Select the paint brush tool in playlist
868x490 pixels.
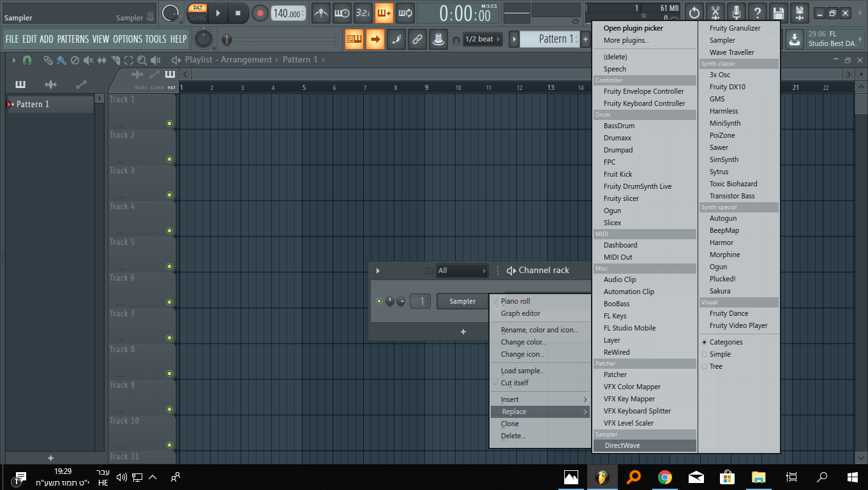click(x=61, y=60)
